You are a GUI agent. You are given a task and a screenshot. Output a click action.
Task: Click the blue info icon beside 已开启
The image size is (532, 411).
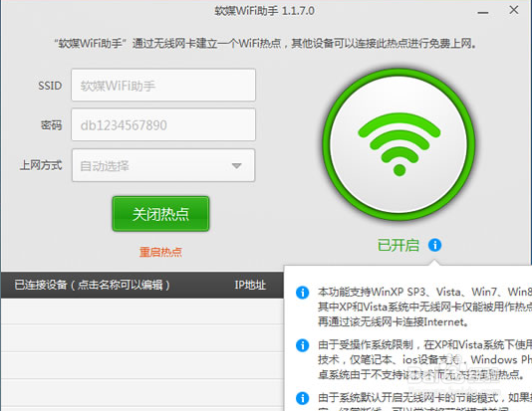pyautogui.click(x=434, y=245)
